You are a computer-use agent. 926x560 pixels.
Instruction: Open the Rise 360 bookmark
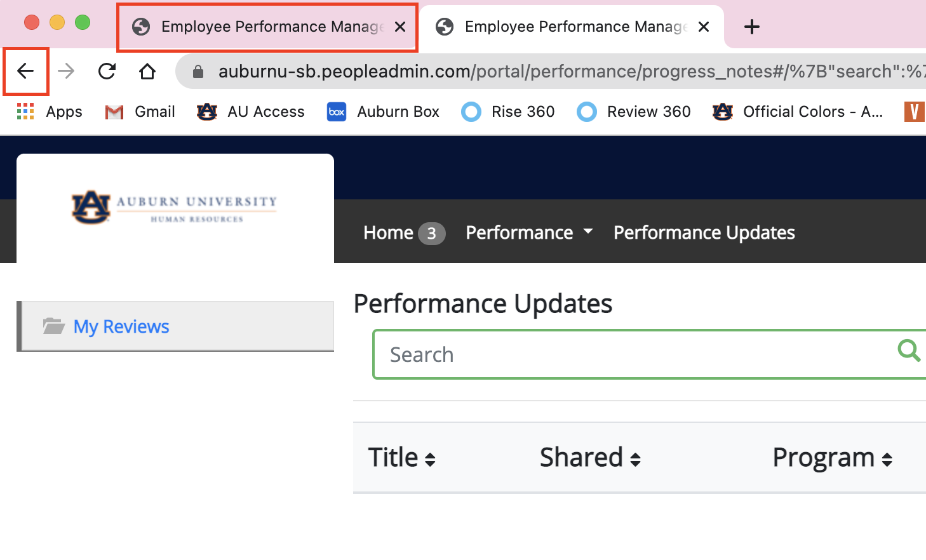[x=508, y=112]
